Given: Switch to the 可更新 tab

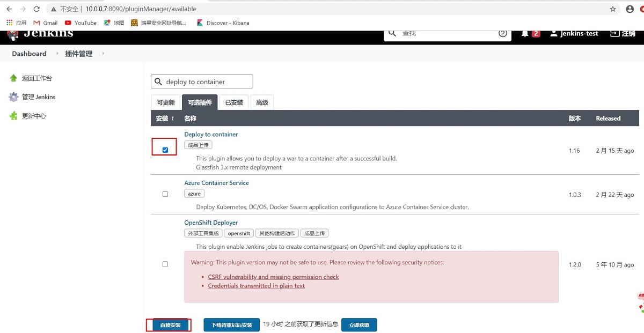Looking at the screenshot, I should click(x=166, y=102).
